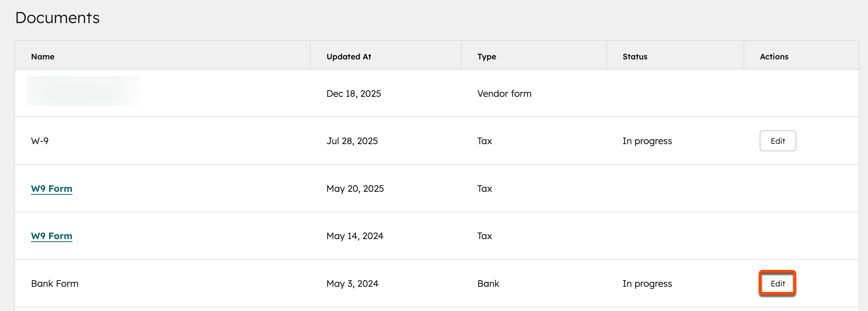Click the May 3, 2024 date cell
This screenshot has height=311, width=868.
(352, 283)
